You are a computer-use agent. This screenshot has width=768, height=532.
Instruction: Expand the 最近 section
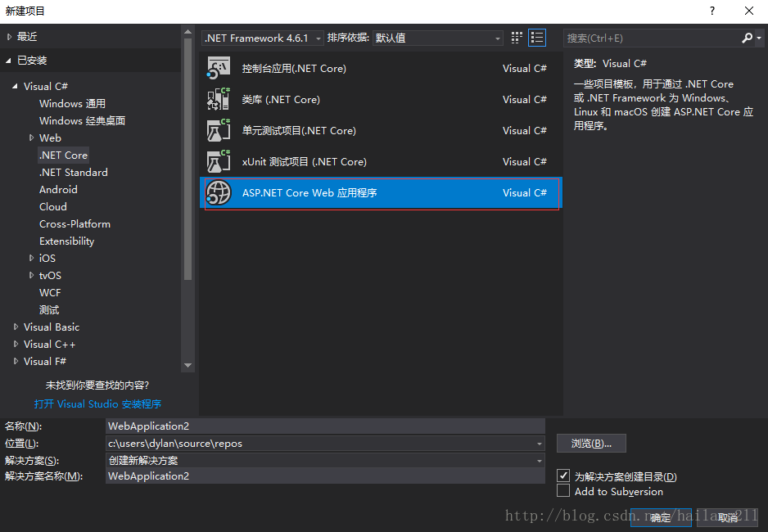pyautogui.click(x=9, y=37)
